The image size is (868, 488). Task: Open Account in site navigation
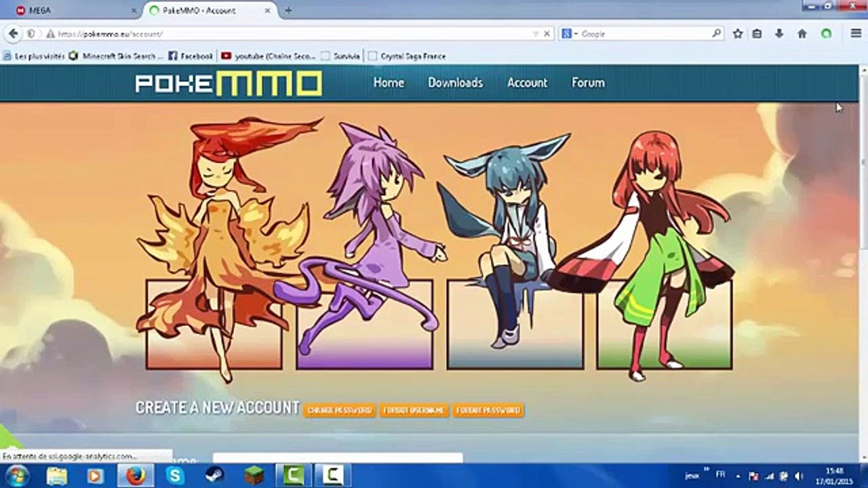coord(527,83)
